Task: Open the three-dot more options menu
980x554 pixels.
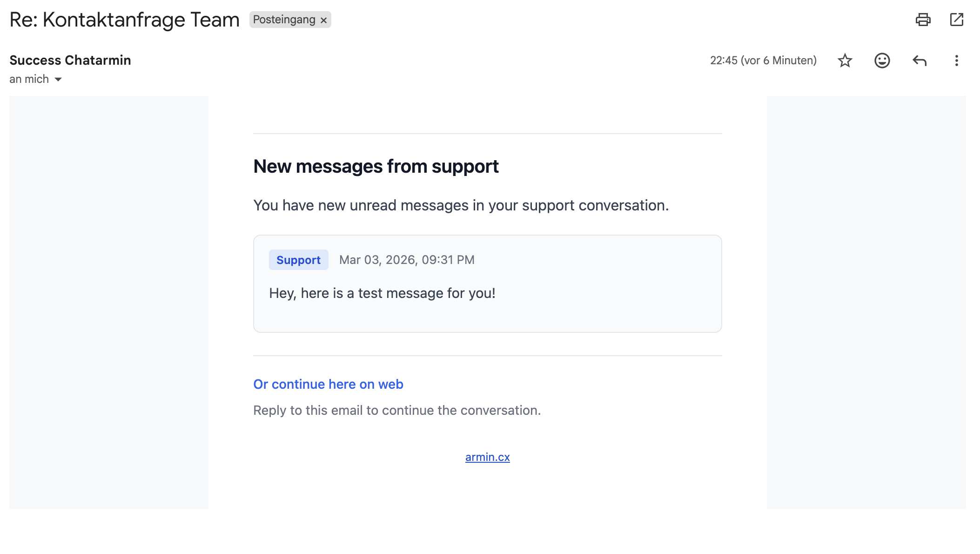Action: coord(956,61)
